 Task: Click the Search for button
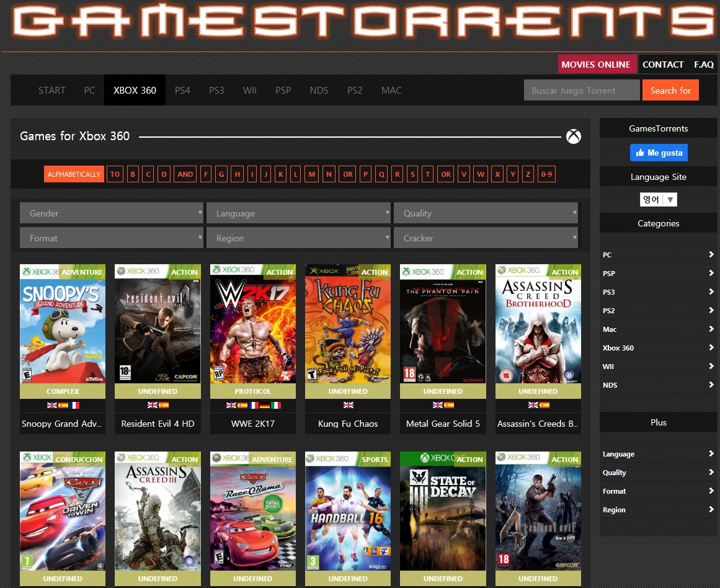(670, 90)
